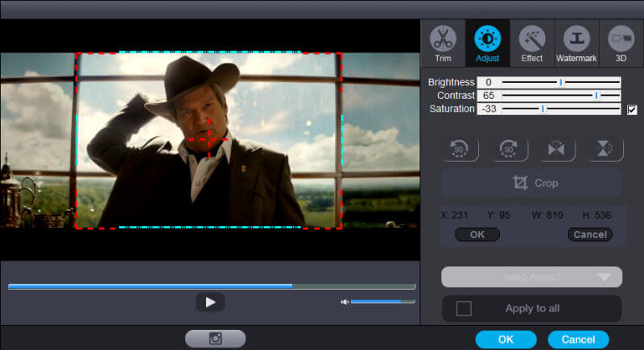Screen dimensions: 644x350
Task: Rotate video 90 degrees counterclockwise
Action: click(460, 149)
